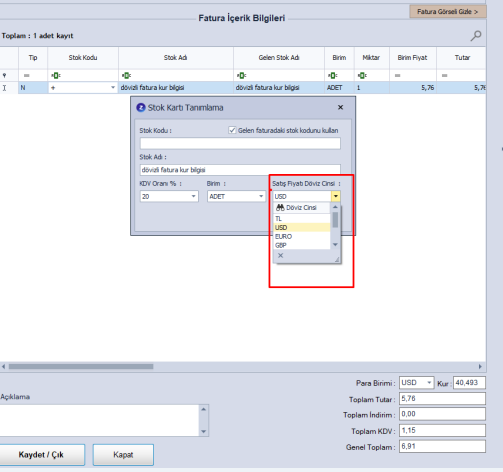Viewport: 503px width, 472px height.
Task: Open the KDV Oranı dropdown
Action: click(x=193, y=196)
